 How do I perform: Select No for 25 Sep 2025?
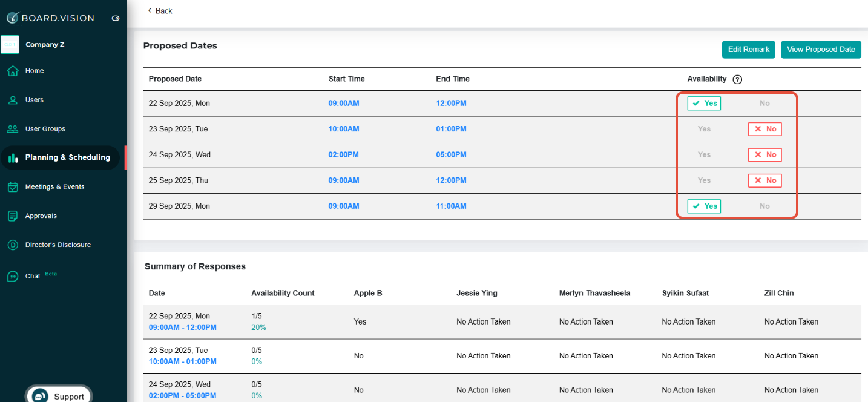point(764,180)
